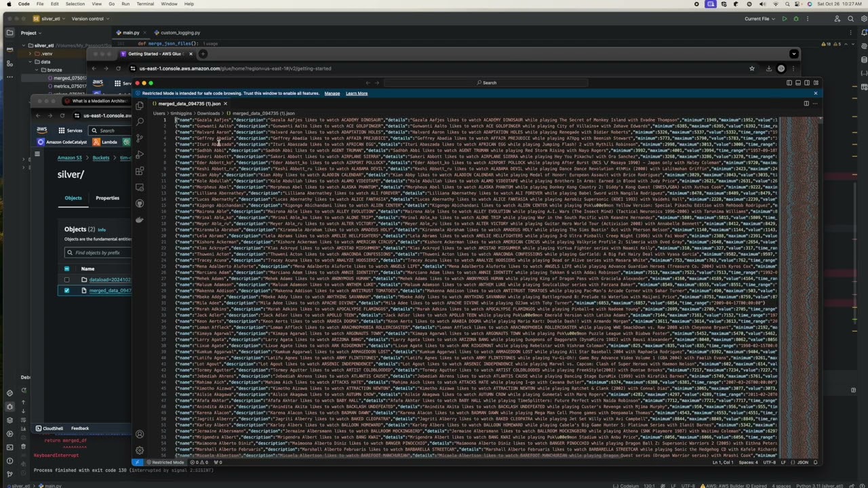Open Source Control view in VS Code

pos(140,138)
